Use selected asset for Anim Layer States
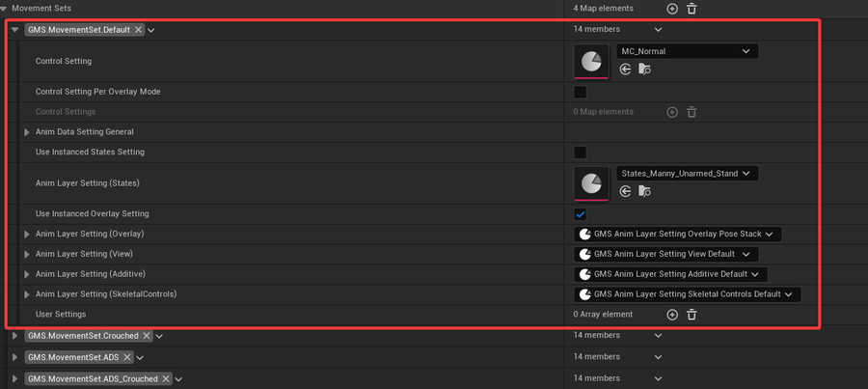 click(626, 191)
